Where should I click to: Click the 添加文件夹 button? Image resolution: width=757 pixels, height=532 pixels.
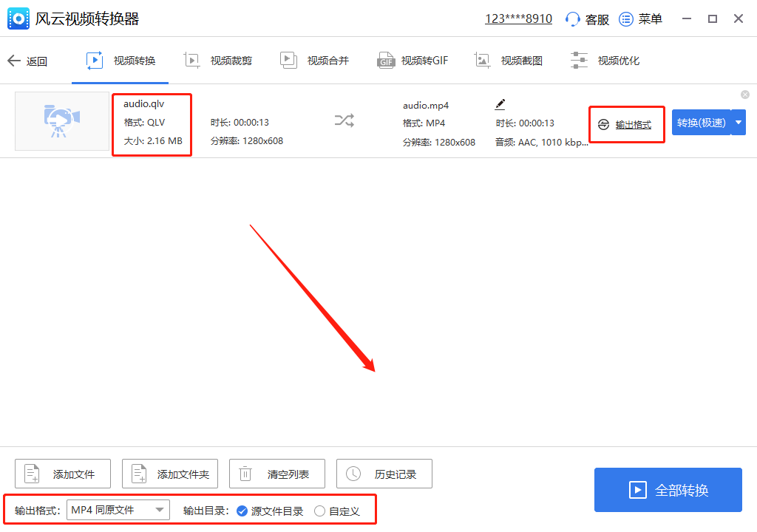170,474
